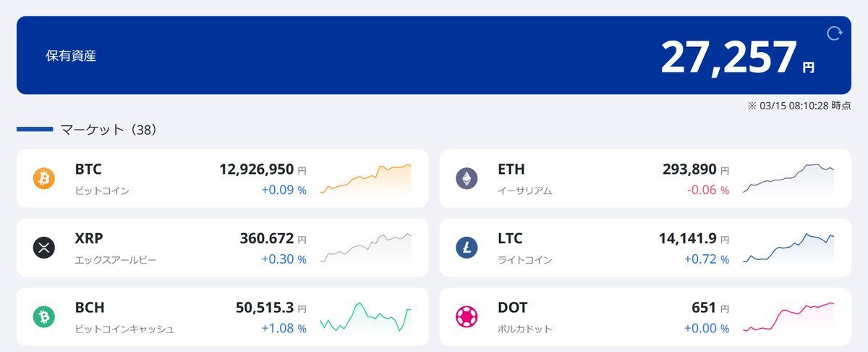Open the ETH price chart thumbnail
Image resolution: width=868 pixels, height=352 pixels.
pos(788,179)
